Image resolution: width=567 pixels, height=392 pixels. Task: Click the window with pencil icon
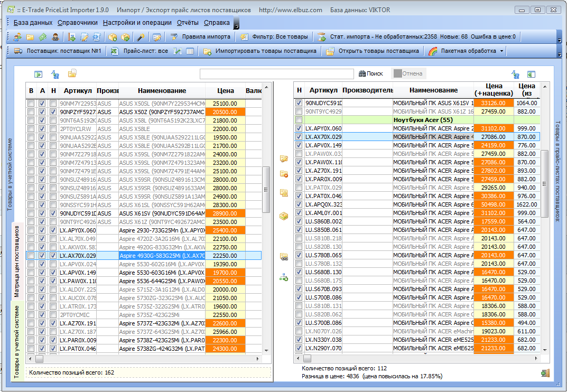pyautogui.click(x=156, y=37)
